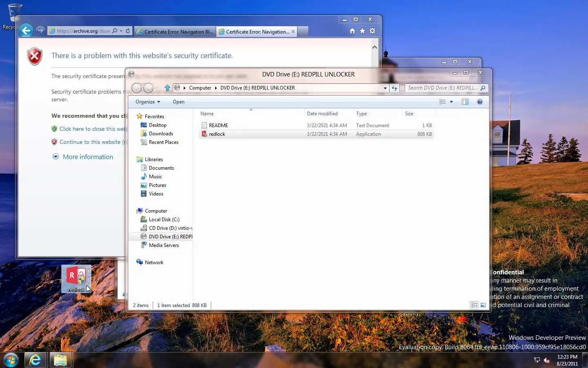
Task: Expand the IE address bar dropdown arrow
Action: 121,31
